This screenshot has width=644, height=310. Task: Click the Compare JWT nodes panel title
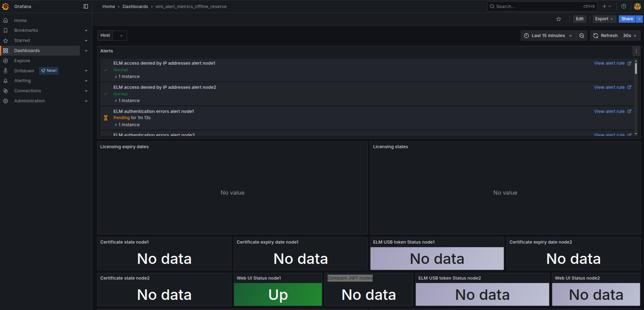coord(350,278)
